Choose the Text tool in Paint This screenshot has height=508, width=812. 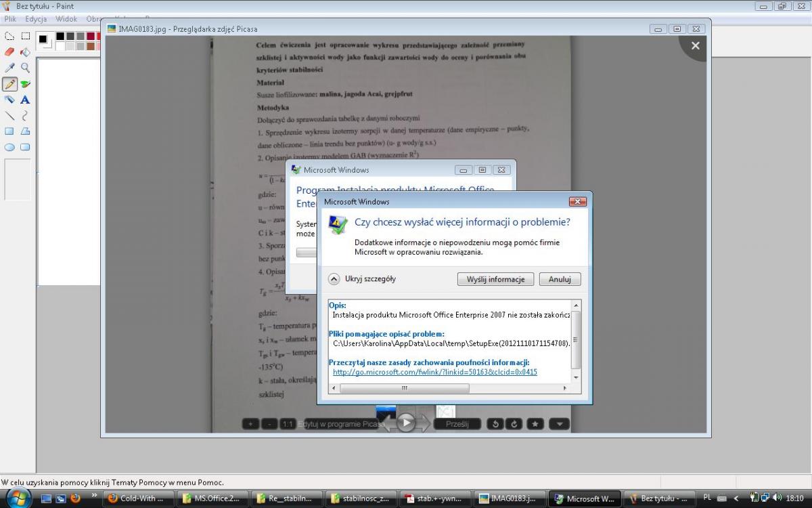tap(25, 100)
